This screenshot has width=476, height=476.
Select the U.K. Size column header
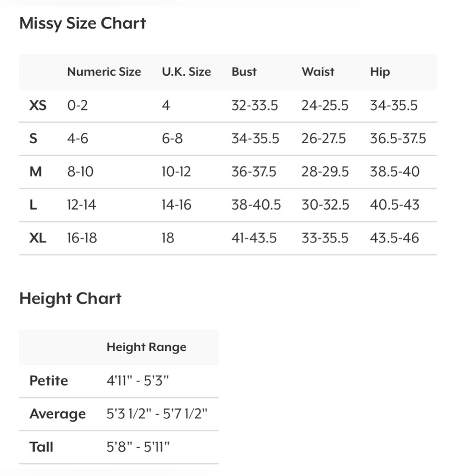[x=187, y=72]
